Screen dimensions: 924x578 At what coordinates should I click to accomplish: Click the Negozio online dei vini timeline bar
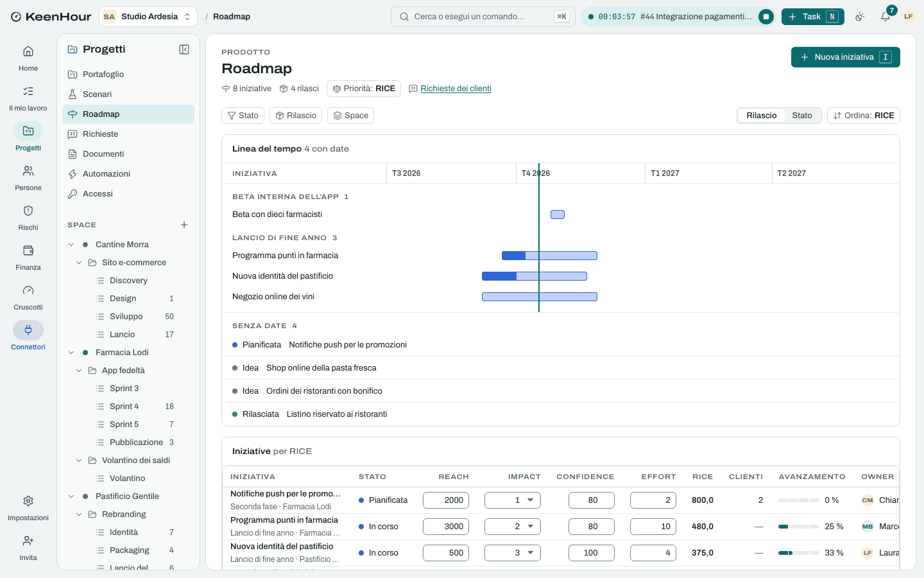pos(540,297)
